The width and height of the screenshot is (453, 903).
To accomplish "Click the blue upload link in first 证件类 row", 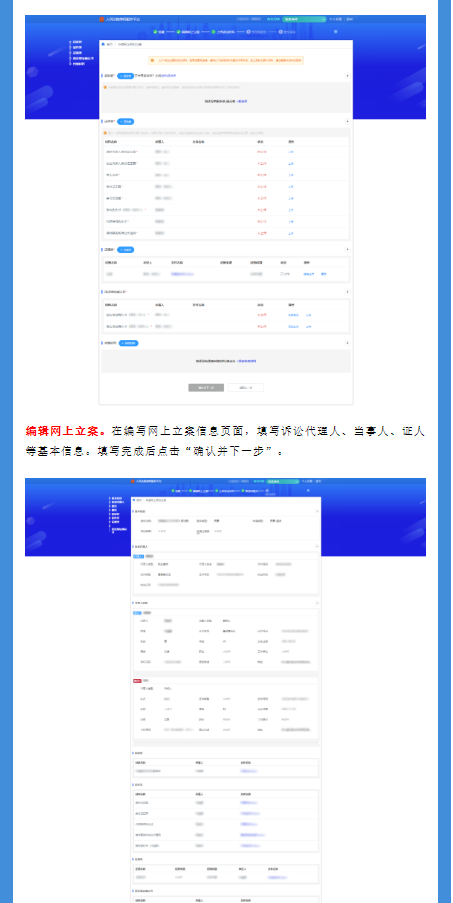I will point(291,152).
